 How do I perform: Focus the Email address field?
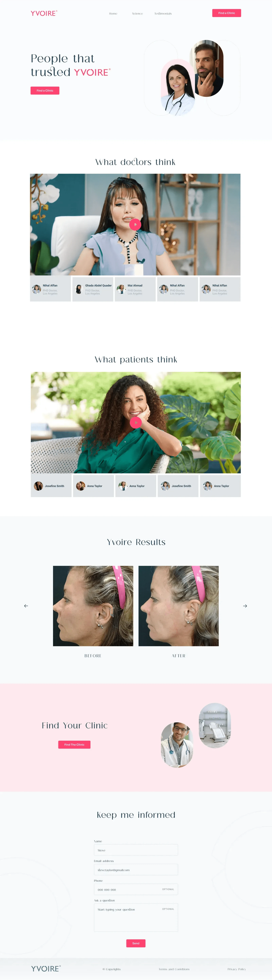pos(136,870)
